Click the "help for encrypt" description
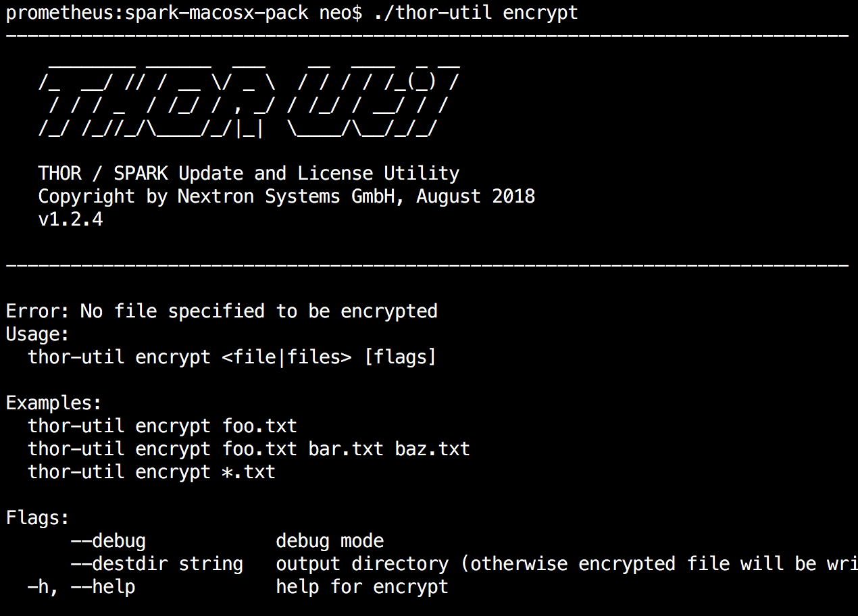 click(x=362, y=587)
